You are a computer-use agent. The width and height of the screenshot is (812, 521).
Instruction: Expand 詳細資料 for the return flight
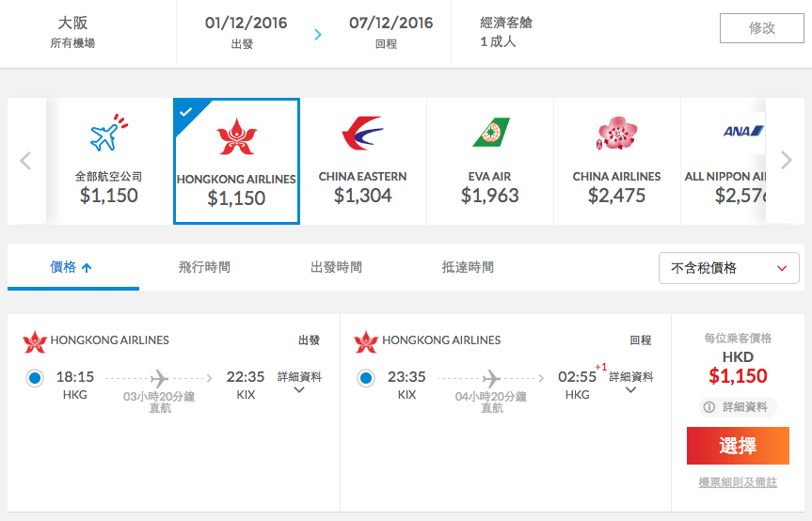[x=630, y=383]
